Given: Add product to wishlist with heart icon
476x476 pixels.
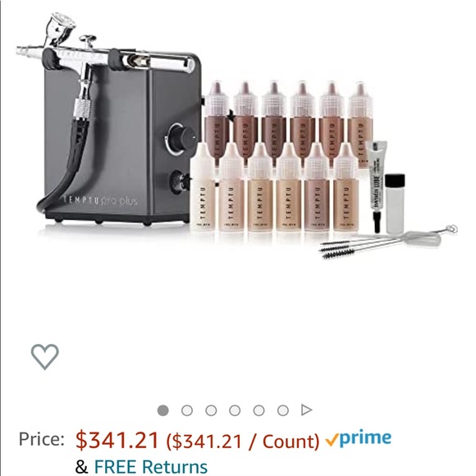Looking at the screenshot, I should click(45, 357).
